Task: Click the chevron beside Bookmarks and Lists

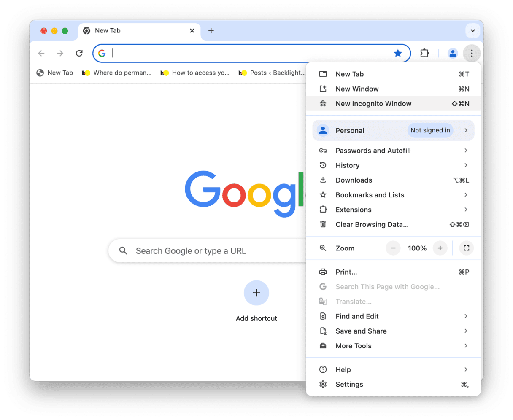Action: pos(466,195)
